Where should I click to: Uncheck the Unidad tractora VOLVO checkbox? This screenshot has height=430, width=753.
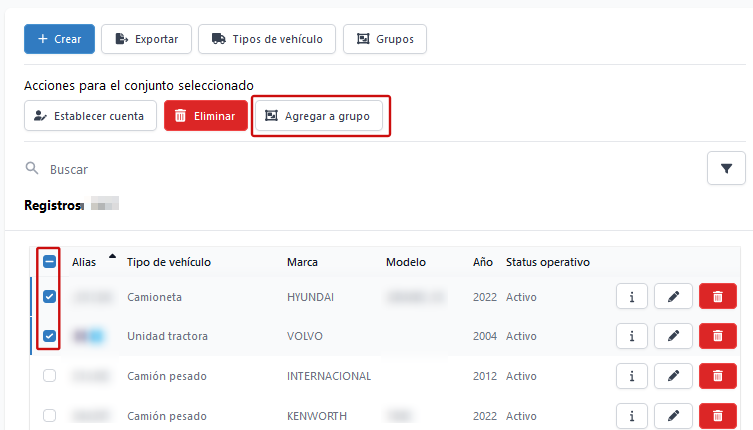pyautogui.click(x=49, y=335)
